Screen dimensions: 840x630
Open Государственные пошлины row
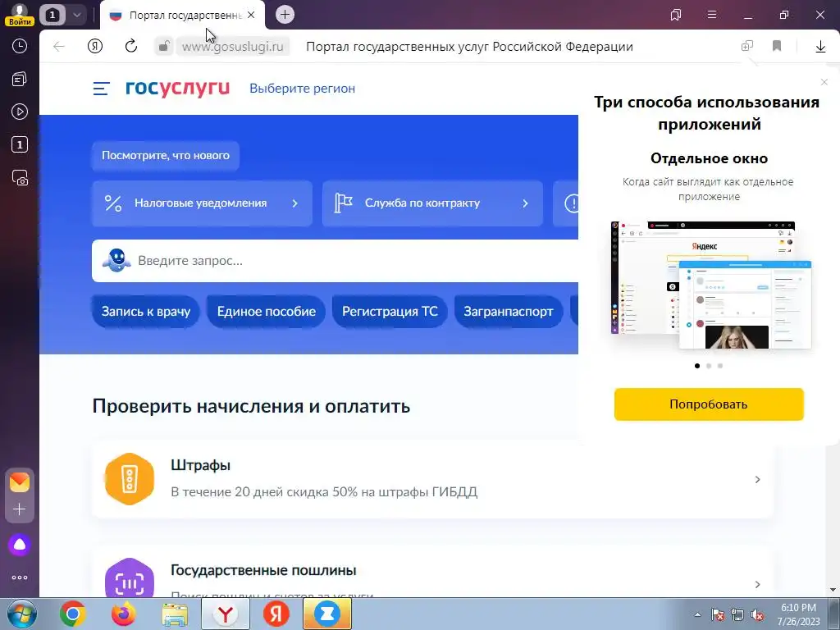tap(432, 572)
